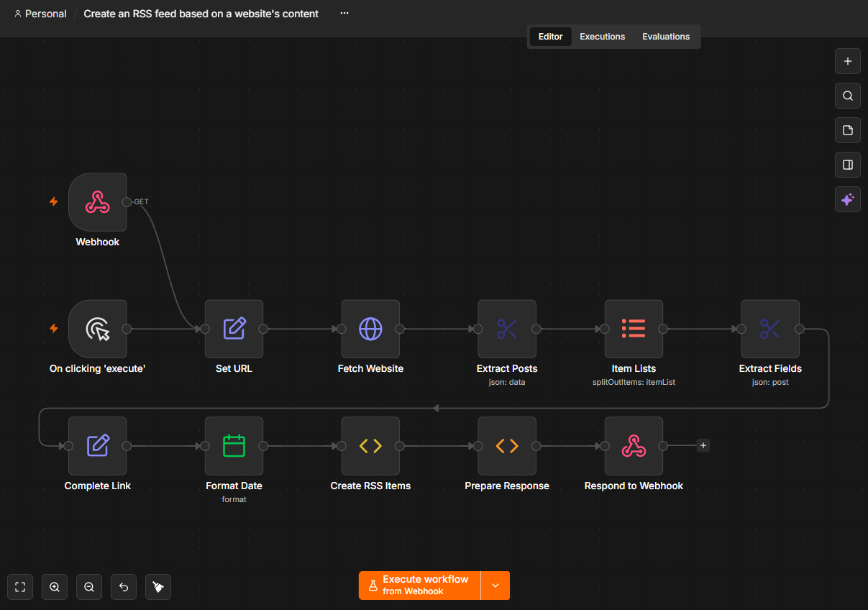Toggle the side panel icon
The image size is (868, 610).
tap(848, 165)
